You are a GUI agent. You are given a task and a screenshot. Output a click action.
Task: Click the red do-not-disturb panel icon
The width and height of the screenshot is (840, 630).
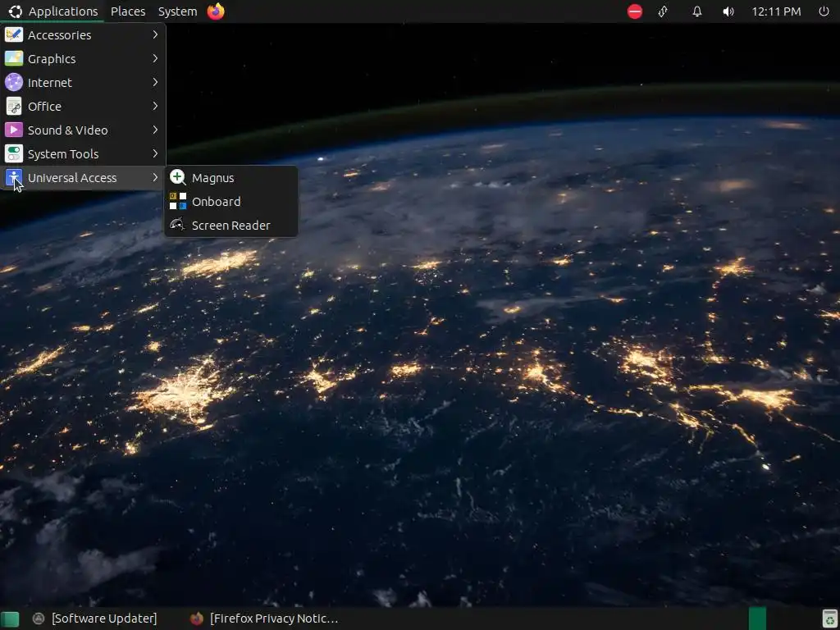pyautogui.click(x=635, y=11)
